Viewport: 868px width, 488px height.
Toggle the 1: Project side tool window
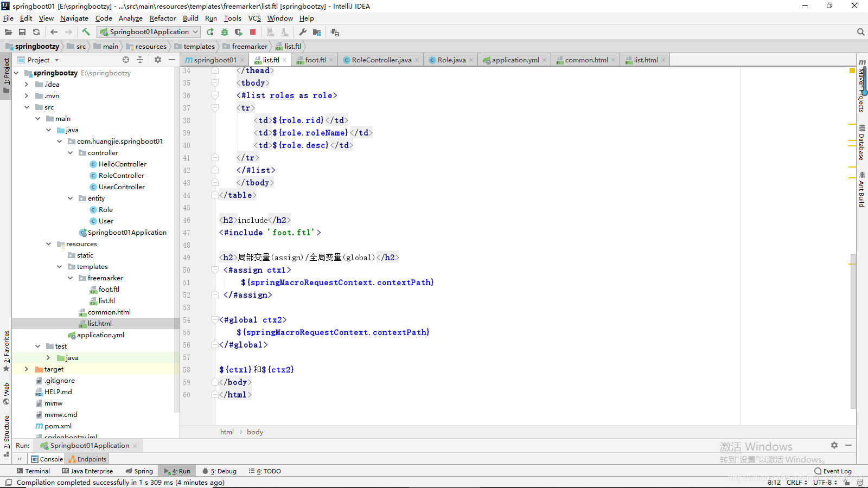click(7, 75)
